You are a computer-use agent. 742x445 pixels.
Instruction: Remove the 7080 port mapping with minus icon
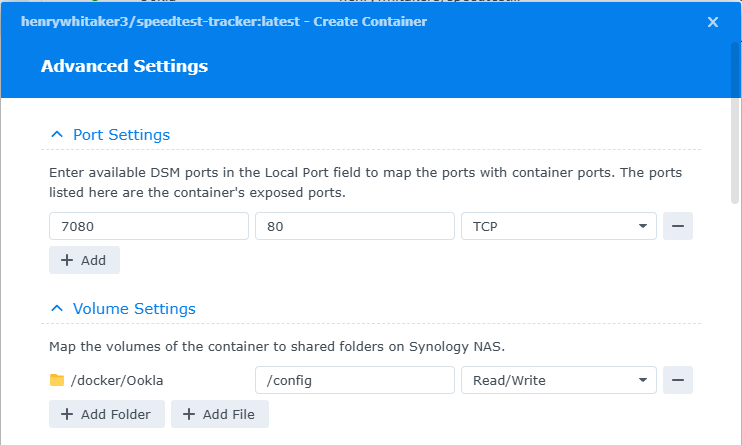point(678,226)
